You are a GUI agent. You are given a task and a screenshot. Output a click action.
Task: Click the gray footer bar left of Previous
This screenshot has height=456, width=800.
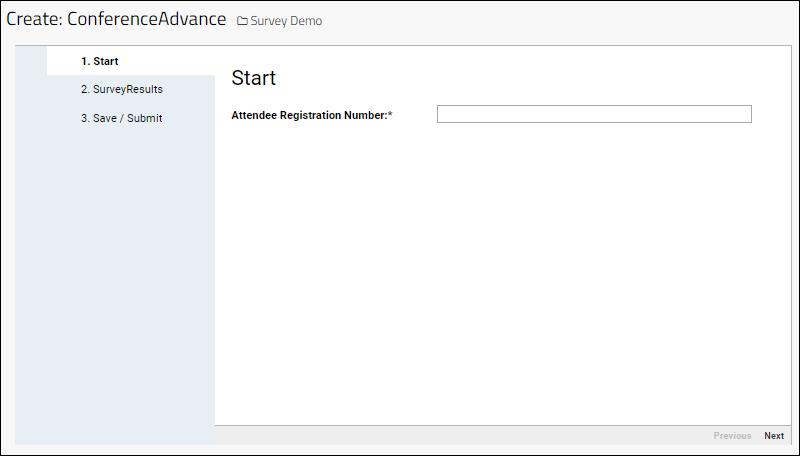tap(450, 435)
